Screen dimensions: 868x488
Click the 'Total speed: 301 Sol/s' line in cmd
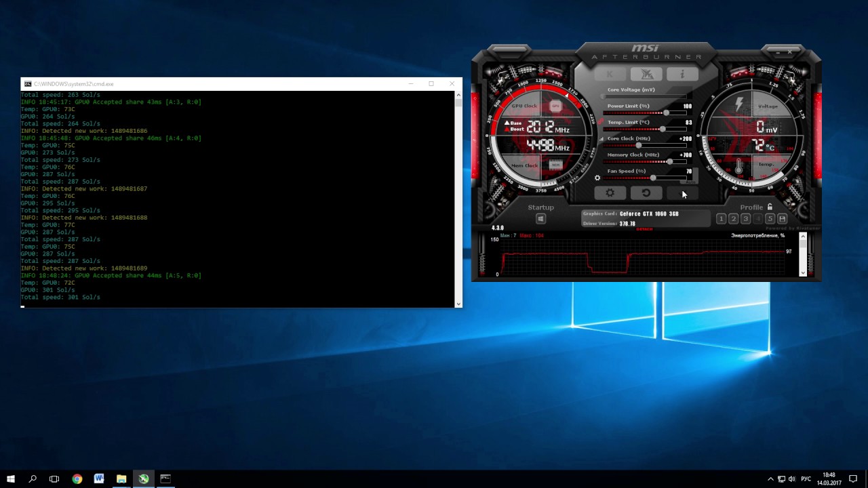(x=60, y=298)
